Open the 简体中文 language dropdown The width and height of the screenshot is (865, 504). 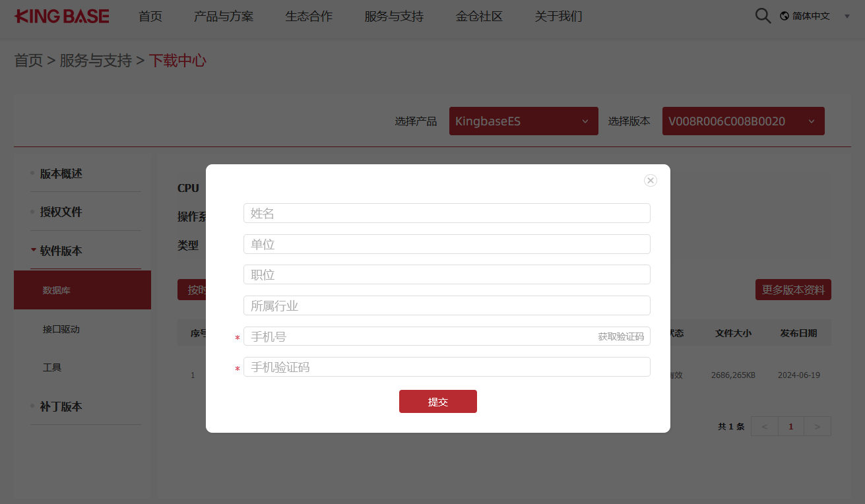tap(816, 16)
